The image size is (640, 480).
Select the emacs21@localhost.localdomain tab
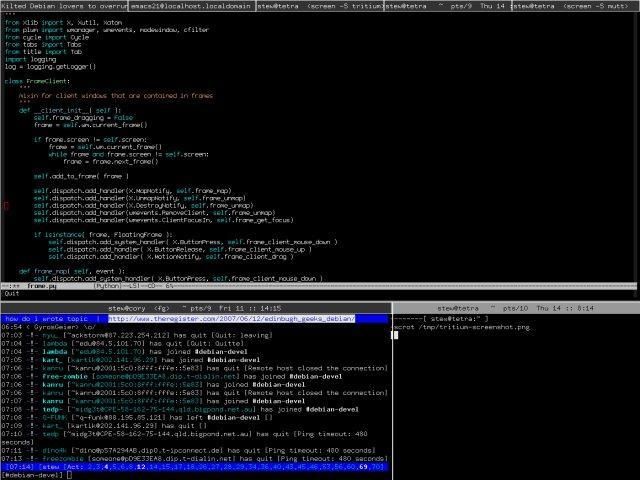(x=192, y=6)
